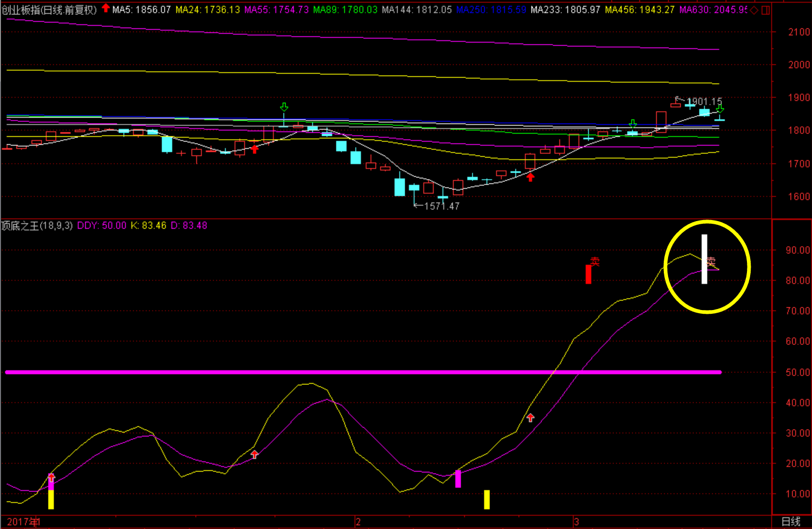Image resolution: width=812 pixels, height=529 pixels.
Task: Click the 10.00 indicator axis label
Action: [798, 494]
